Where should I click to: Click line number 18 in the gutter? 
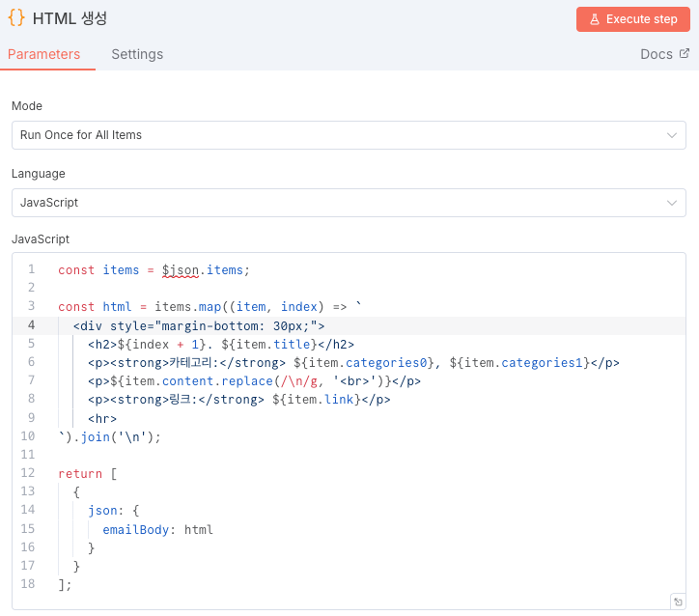coord(28,584)
